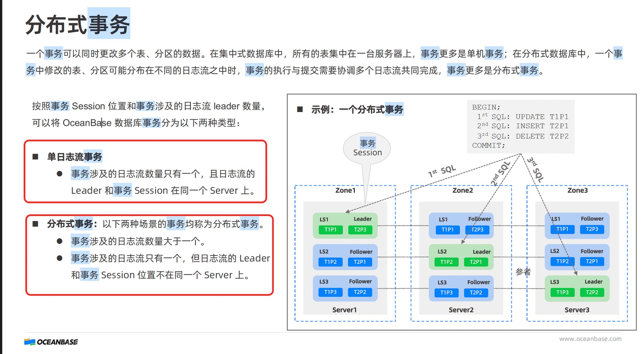Click the Zone1 label
Screen dimensions: 644x354
click(345, 190)
